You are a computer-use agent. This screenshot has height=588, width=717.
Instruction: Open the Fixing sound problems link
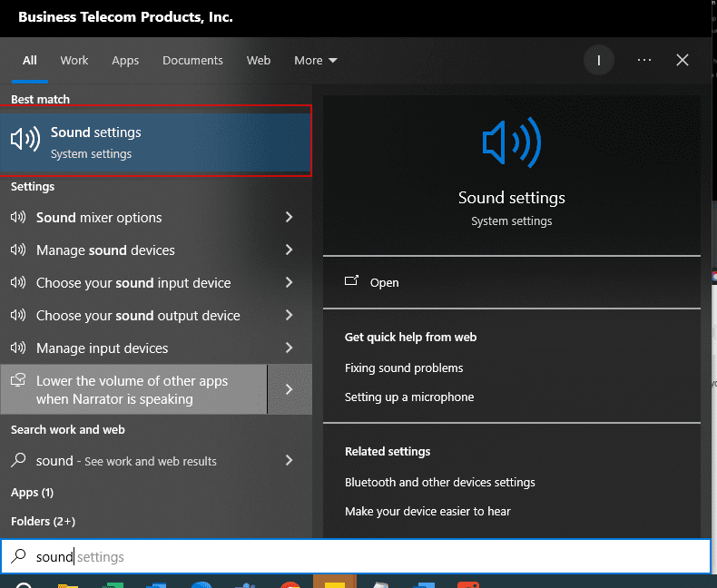coord(404,368)
